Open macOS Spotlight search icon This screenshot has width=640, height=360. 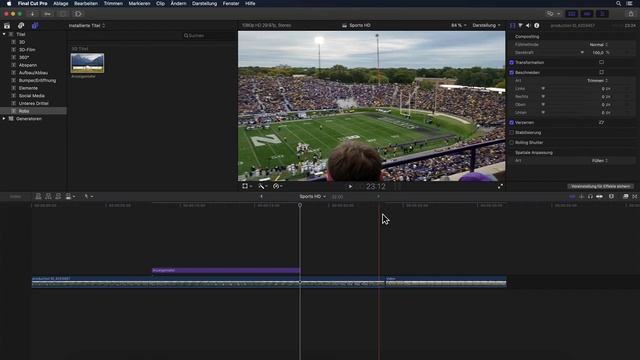tap(618, 3)
